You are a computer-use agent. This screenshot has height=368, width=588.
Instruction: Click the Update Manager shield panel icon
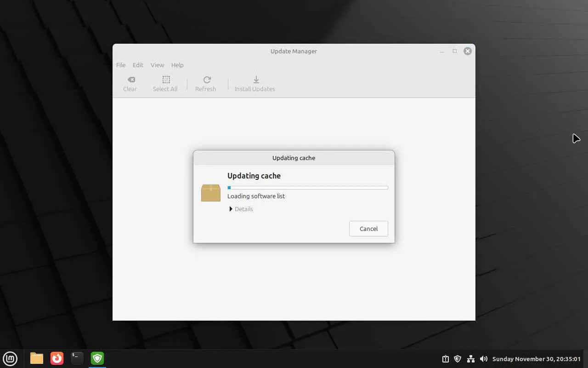[x=97, y=358]
